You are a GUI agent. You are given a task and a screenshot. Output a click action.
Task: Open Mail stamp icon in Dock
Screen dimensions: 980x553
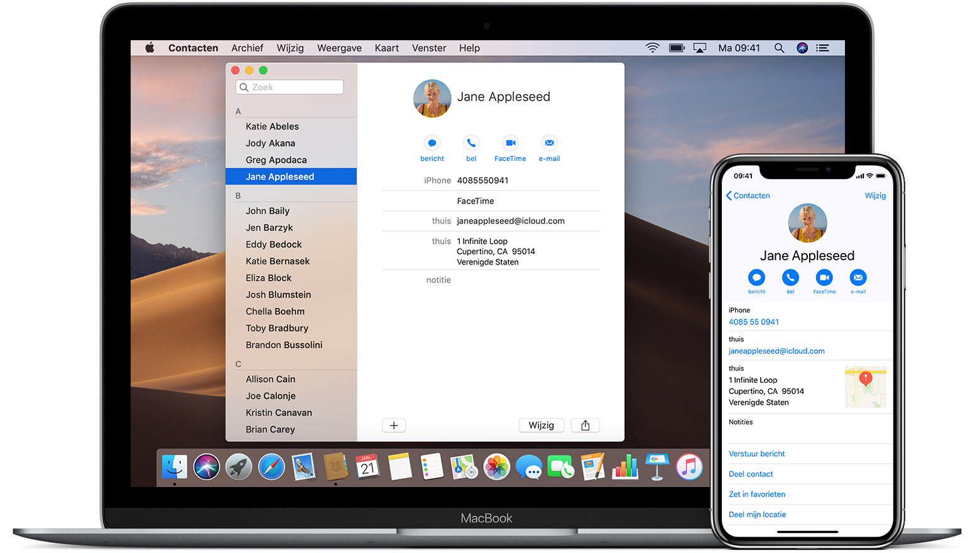(304, 467)
